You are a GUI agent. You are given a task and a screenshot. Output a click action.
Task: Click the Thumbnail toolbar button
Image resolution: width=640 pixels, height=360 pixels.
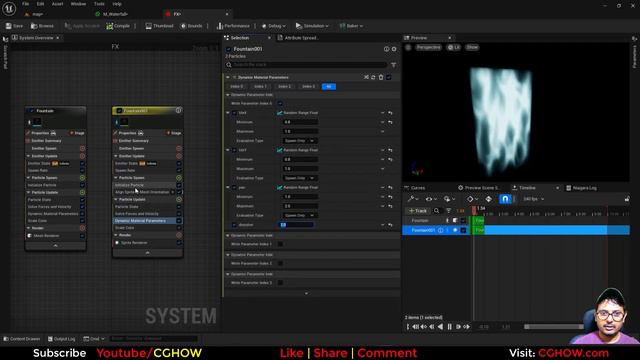160,26
